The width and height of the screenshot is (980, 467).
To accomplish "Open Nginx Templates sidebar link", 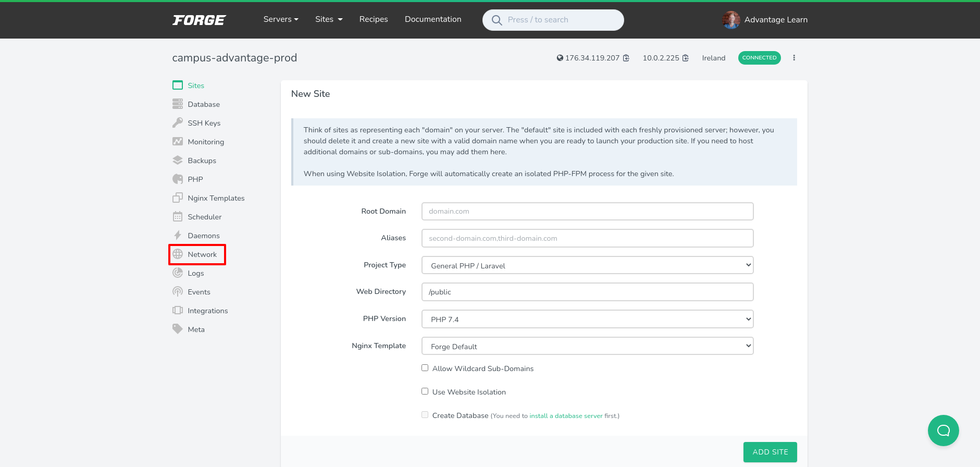I will tap(216, 198).
